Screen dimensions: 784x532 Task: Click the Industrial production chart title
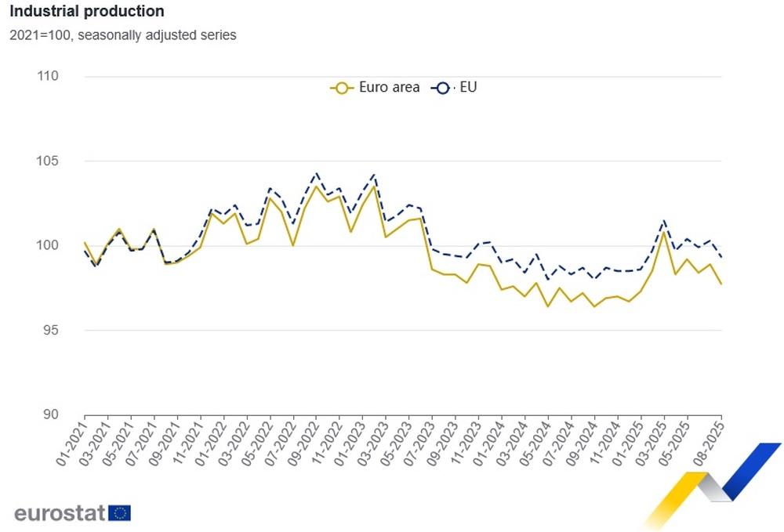(86, 12)
